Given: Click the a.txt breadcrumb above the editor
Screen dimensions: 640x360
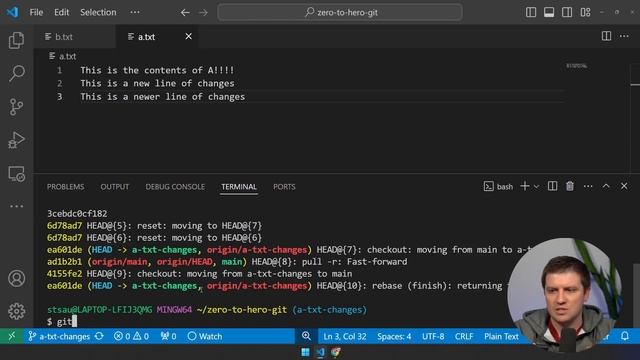Looking at the screenshot, I should pos(63,56).
